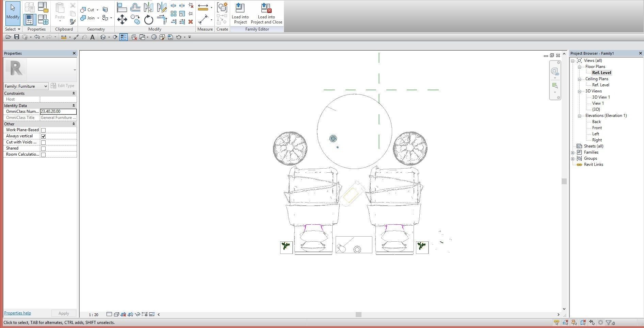Select the Front elevation view
Image resolution: width=644 pixels, height=328 pixels.
tap(597, 128)
